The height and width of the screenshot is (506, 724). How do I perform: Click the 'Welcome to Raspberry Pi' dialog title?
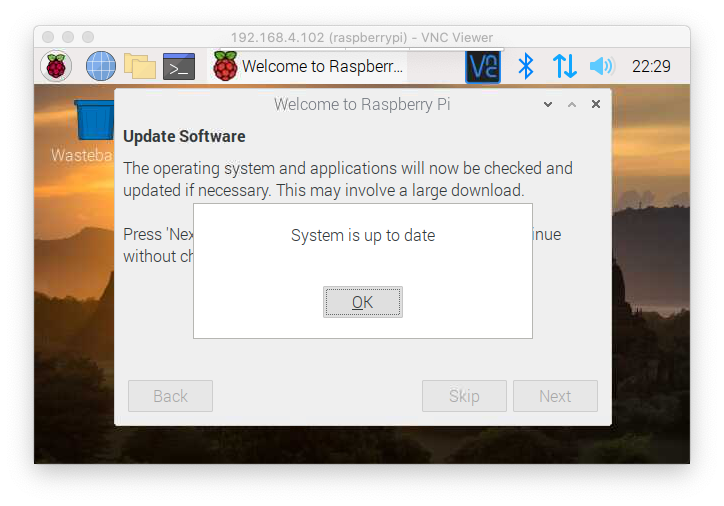[x=362, y=104]
